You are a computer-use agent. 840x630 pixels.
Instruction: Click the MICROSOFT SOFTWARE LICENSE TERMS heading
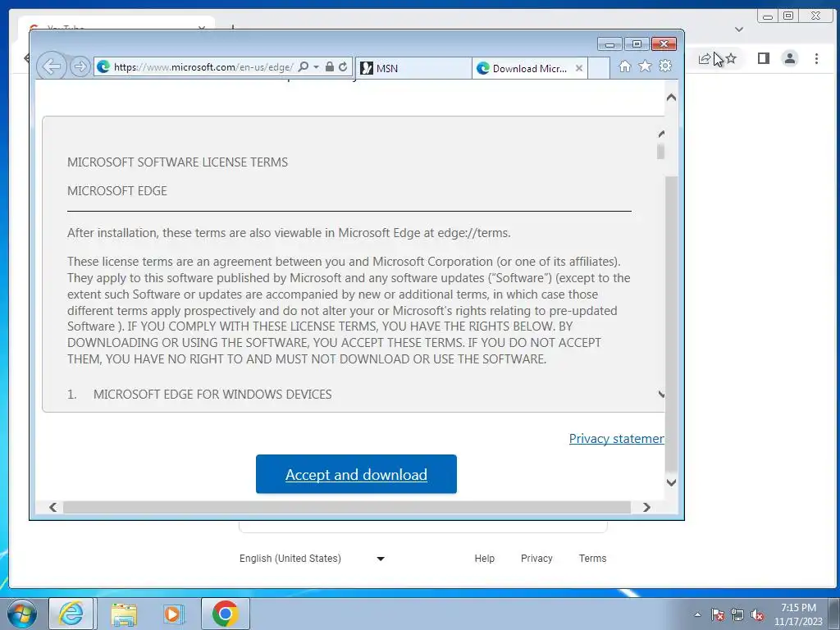177,162
